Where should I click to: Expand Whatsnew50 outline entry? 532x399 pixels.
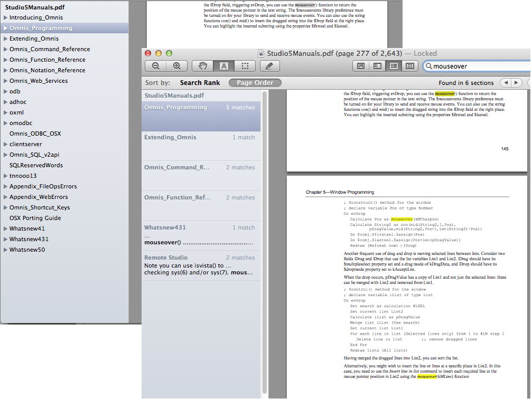[5, 250]
